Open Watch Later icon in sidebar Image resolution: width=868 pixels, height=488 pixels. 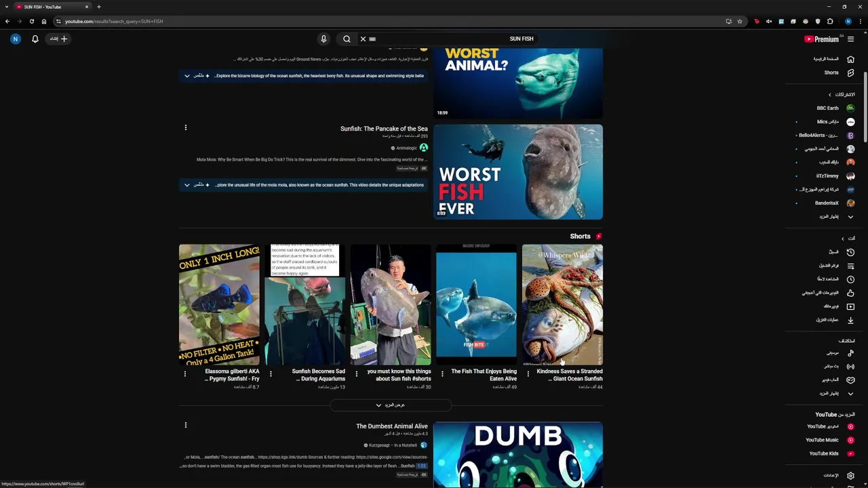[850, 279]
